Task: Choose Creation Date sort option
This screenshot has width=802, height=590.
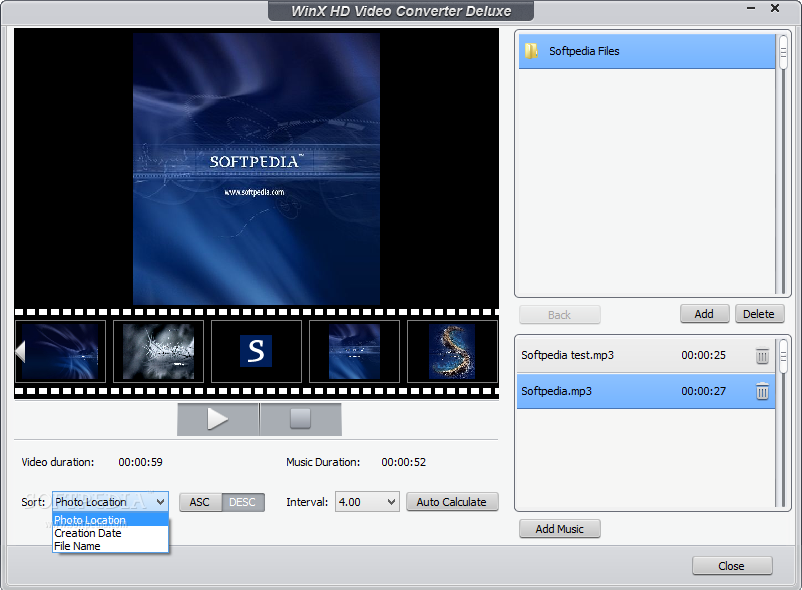Action: coord(110,533)
